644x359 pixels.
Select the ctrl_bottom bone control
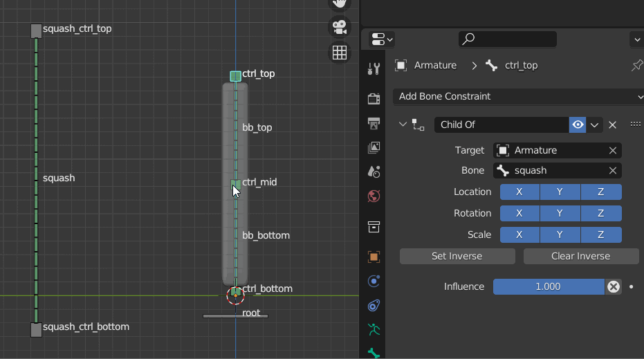click(x=235, y=292)
